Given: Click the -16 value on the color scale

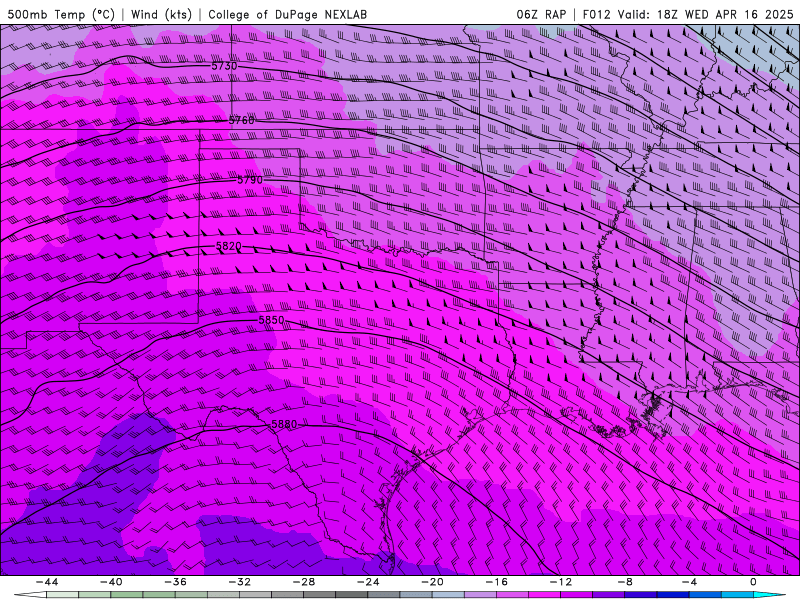Looking at the screenshot, I should pyautogui.click(x=496, y=582).
